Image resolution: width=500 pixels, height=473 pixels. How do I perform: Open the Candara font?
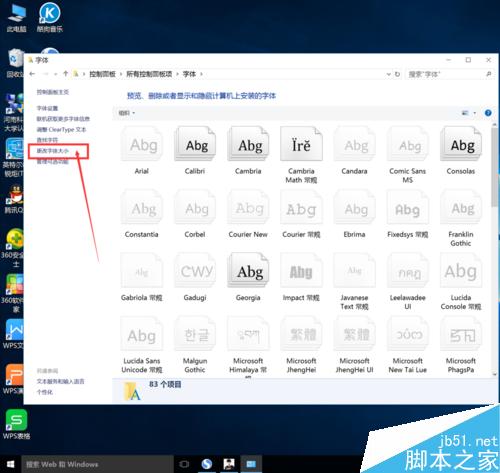point(354,151)
